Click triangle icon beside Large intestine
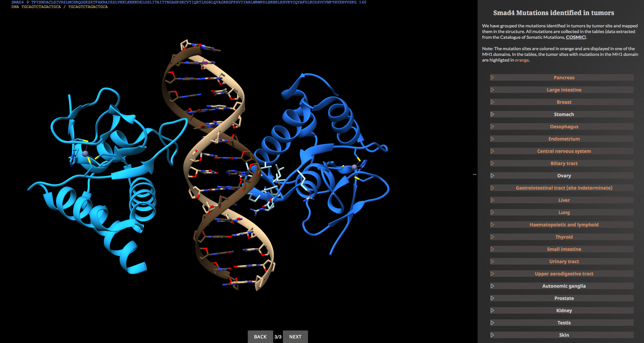 point(492,90)
